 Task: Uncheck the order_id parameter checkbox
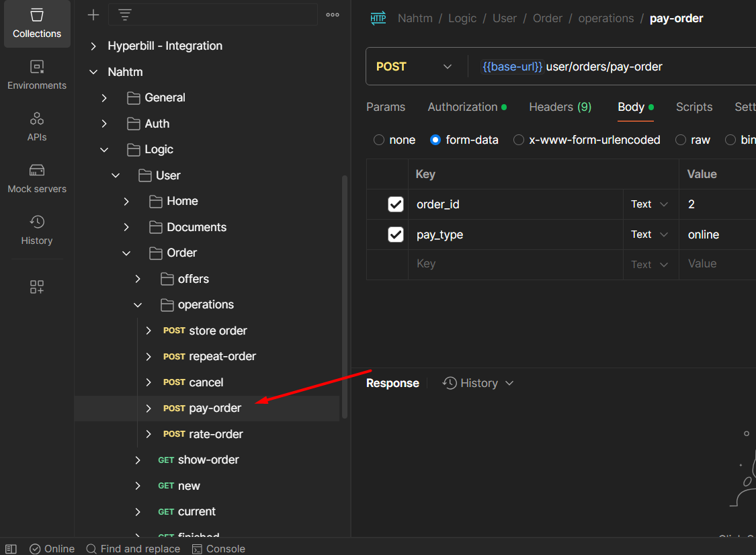point(396,204)
